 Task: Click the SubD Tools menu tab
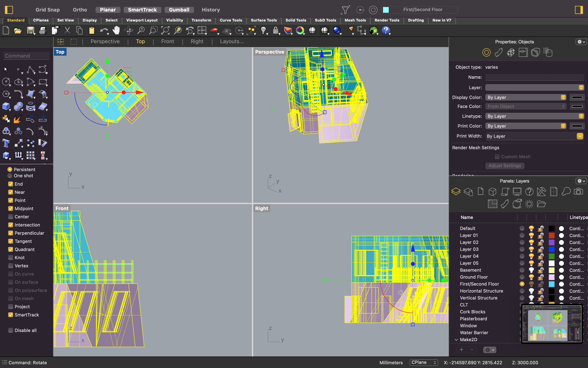(x=325, y=20)
